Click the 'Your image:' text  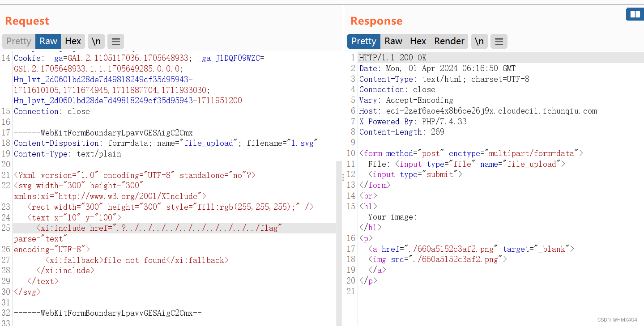coord(392,217)
